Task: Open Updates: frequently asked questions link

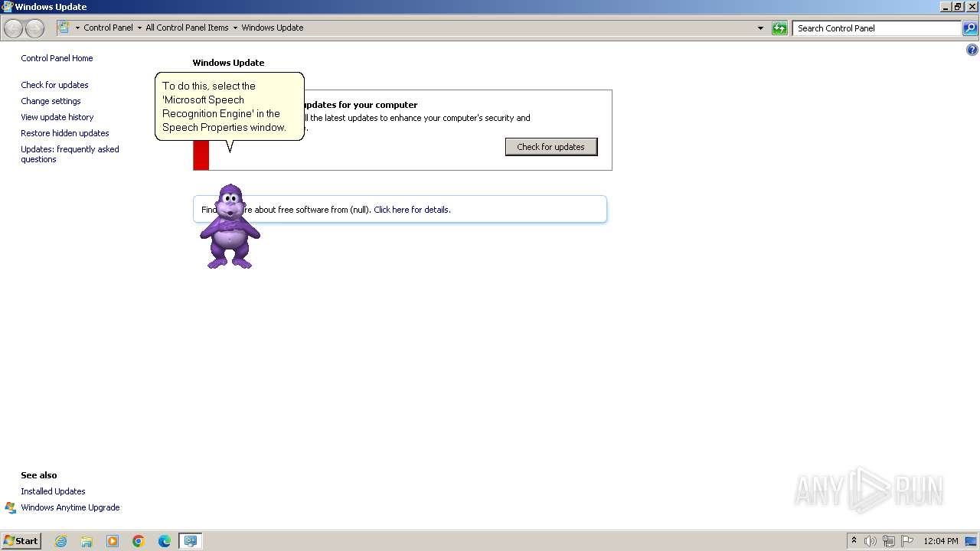Action: click(70, 154)
